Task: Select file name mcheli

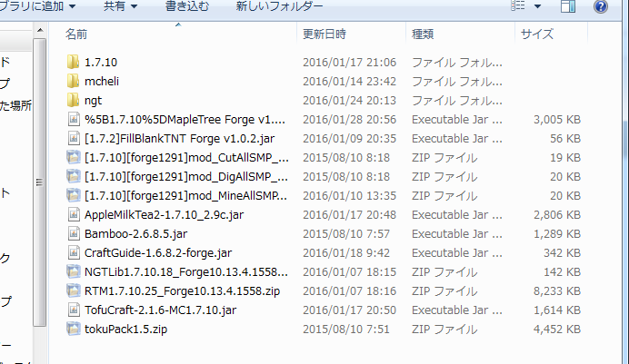Action: click(102, 82)
